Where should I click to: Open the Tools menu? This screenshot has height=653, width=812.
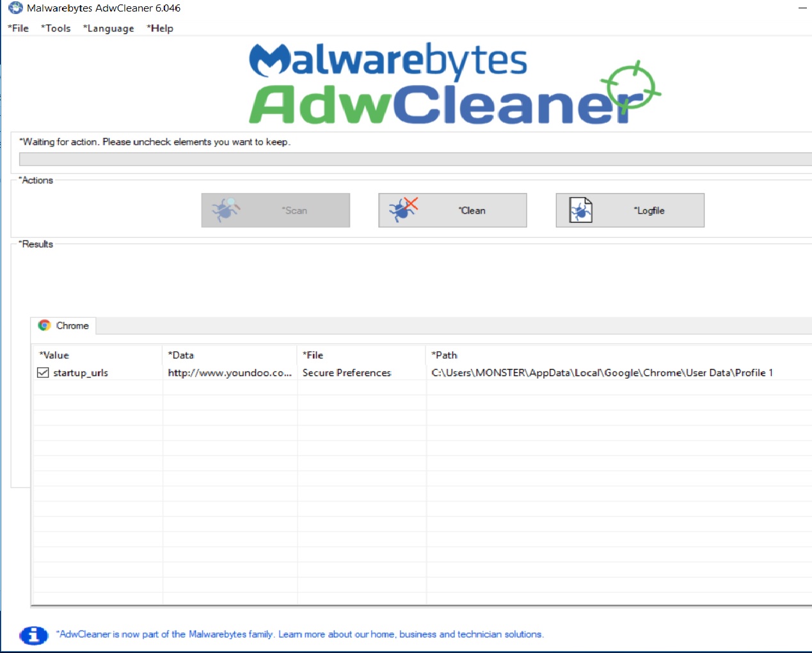click(x=56, y=28)
